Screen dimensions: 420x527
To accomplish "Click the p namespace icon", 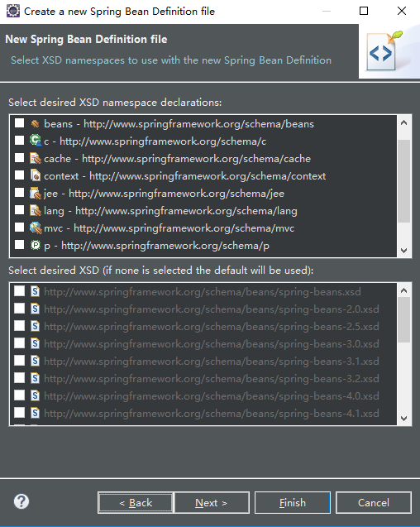I will [36, 246].
